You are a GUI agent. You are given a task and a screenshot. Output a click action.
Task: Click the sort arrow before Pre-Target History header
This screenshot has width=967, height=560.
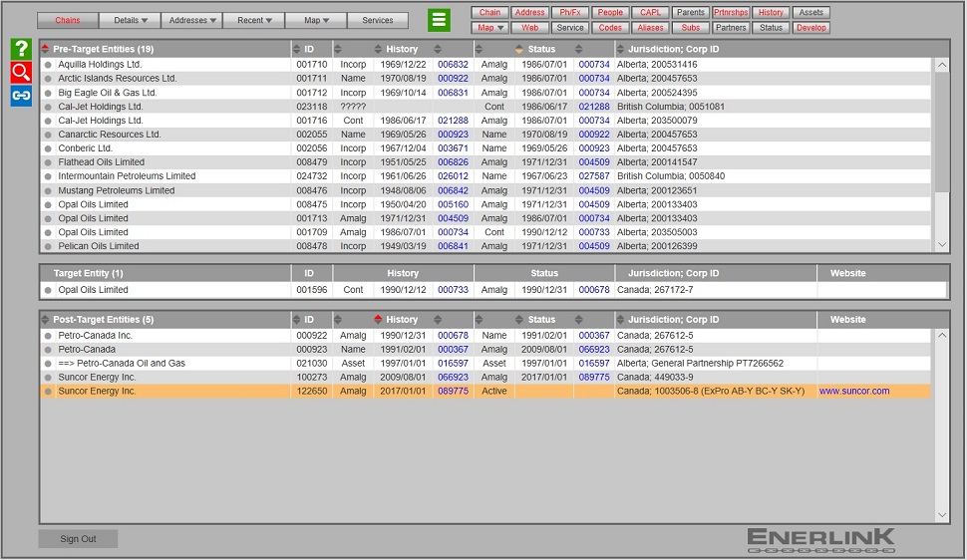click(x=378, y=49)
